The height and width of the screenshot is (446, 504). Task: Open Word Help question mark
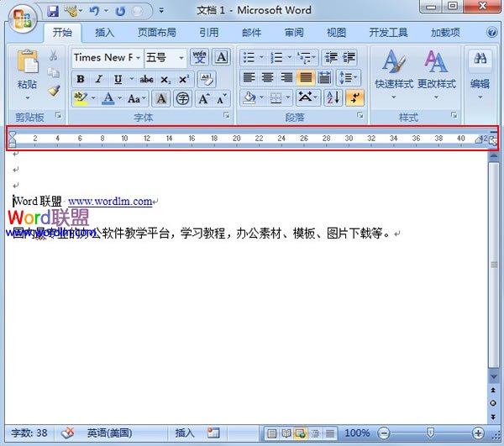point(491,32)
